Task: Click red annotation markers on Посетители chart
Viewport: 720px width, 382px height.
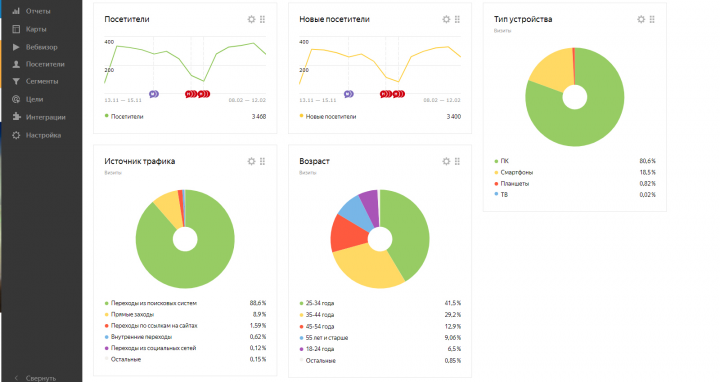Action: 197,94
